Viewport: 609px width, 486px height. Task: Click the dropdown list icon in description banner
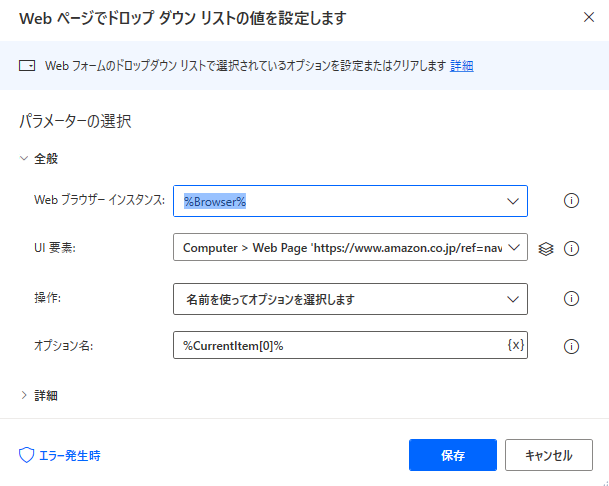pyautogui.click(x=27, y=66)
